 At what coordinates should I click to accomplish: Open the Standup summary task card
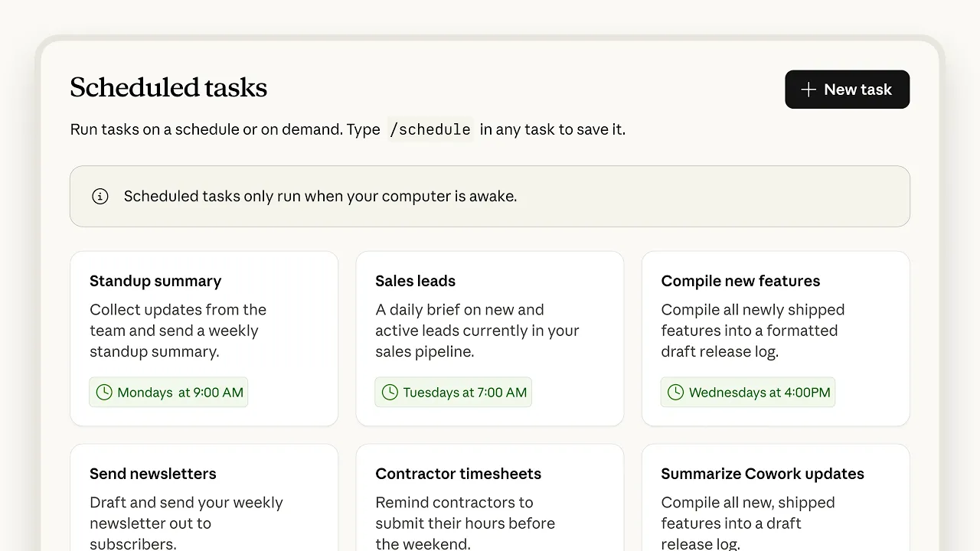tap(204, 338)
